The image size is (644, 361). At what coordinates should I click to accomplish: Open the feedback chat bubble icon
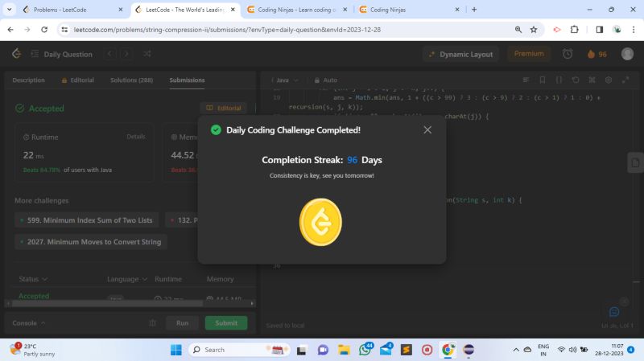coord(614,312)
